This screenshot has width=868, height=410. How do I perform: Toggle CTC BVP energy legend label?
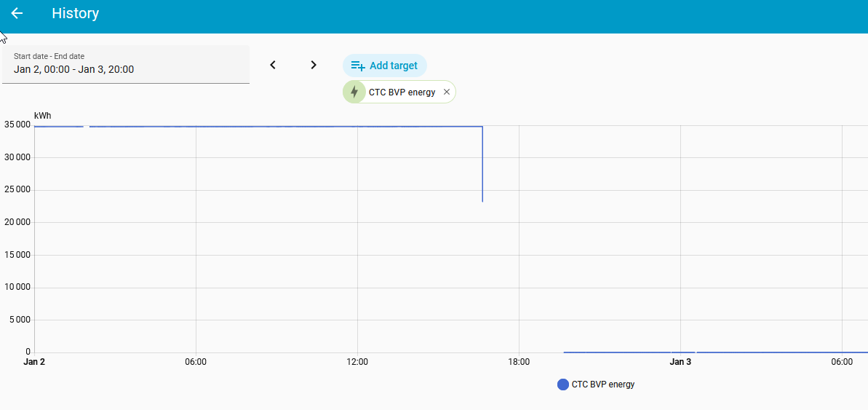[603, 385]
